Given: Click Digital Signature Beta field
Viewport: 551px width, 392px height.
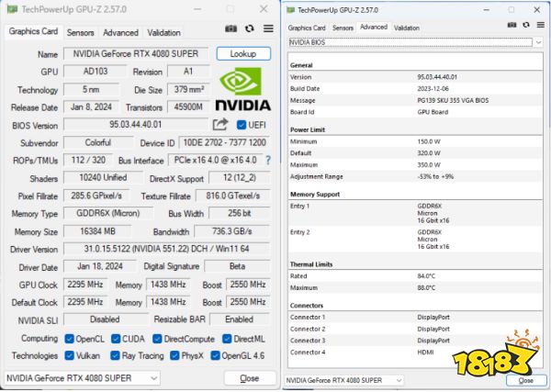Looking at the screenshot, I should click(x=237, y=266).
